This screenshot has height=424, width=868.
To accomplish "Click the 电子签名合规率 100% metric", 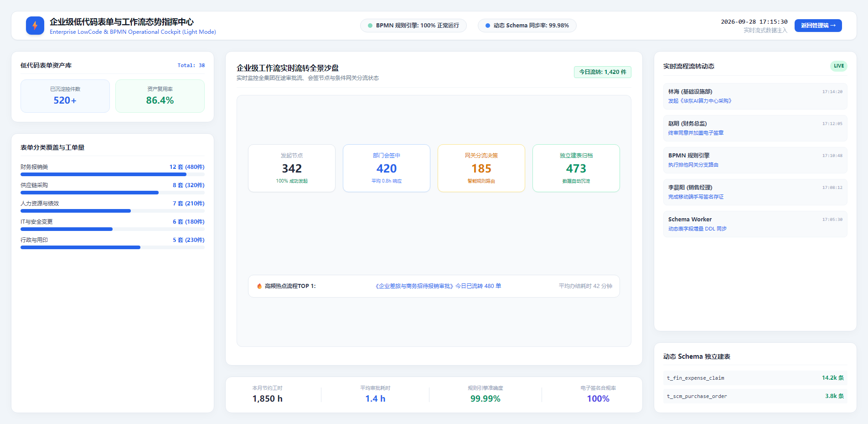I will point(598,394).
